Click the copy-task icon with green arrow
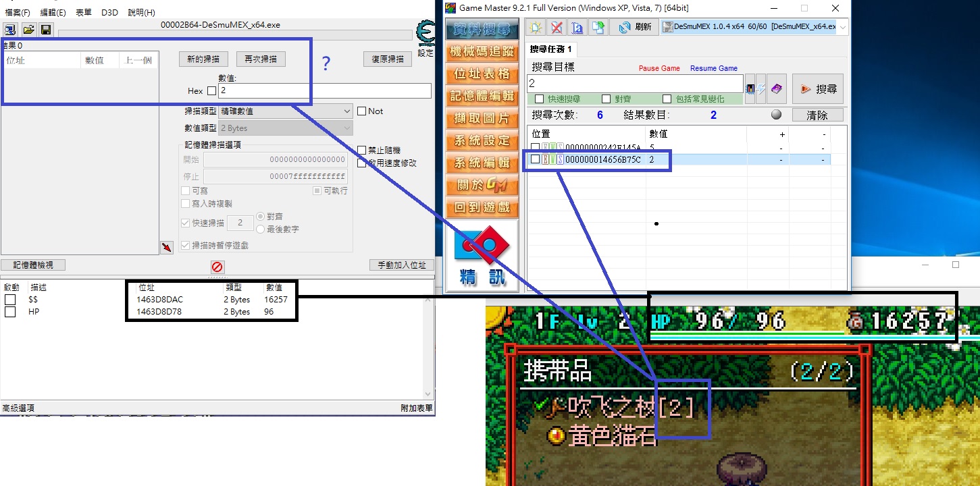Image resolution: width=980 pixels, height=486 pixels. (598, 27)
